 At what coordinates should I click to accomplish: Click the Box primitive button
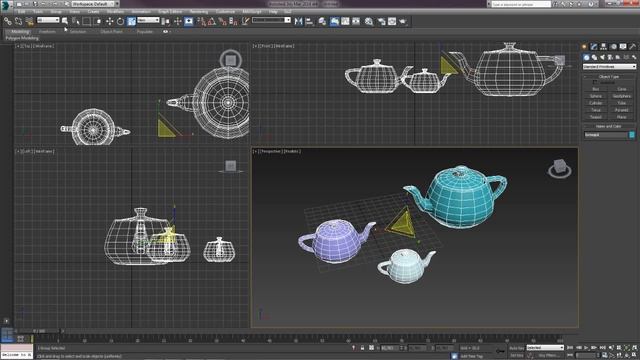click(596, 89)
